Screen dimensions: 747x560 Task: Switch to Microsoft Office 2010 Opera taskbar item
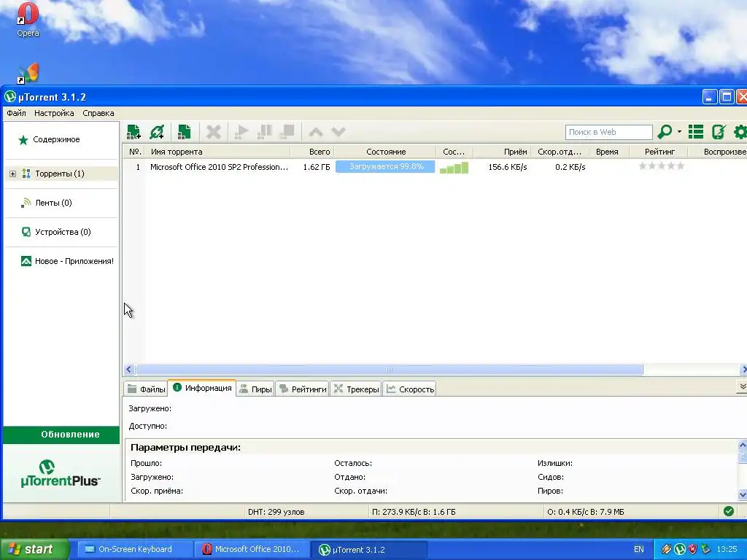click(252, 550)
